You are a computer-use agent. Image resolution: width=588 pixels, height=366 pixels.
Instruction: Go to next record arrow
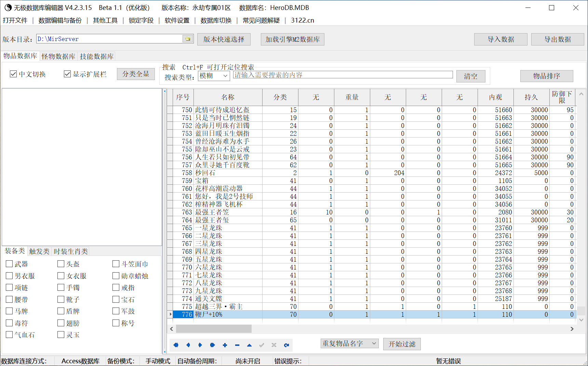[200, 345]
